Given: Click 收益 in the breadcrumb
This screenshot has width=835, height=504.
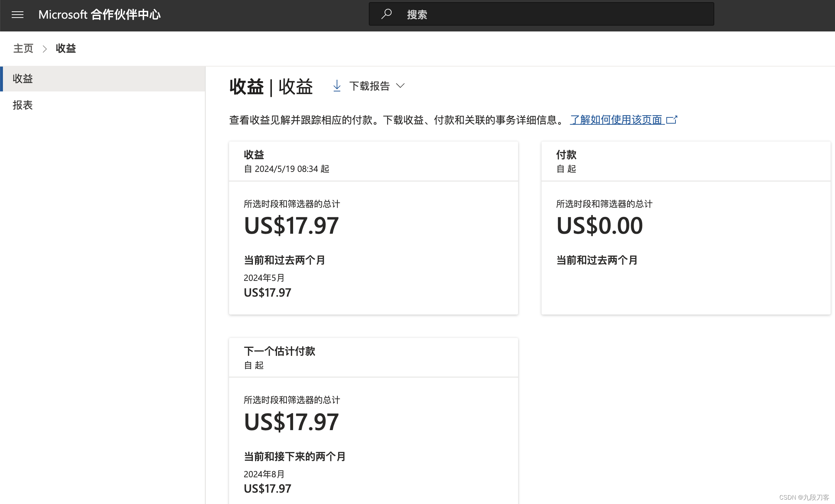Looking at the screenshot, I should point(66,48).
